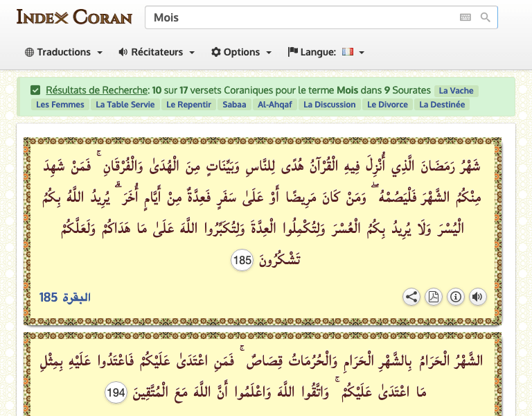Screen dimensions: 532x416
Task: Filter results by Al-Ahqaf
Action: click(275, 105)
